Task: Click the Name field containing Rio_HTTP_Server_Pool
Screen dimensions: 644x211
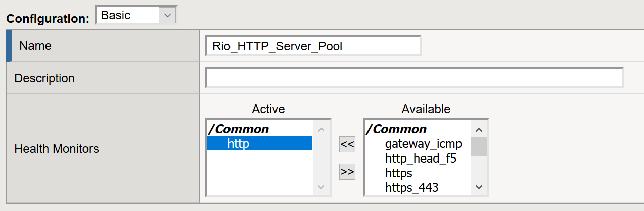Action: (x=313, y=46)
